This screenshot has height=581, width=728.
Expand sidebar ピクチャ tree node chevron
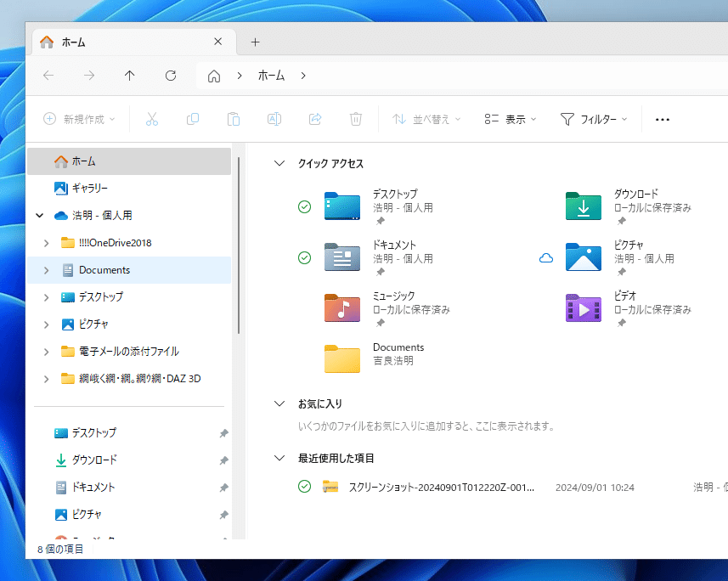(x=47, y=324)
